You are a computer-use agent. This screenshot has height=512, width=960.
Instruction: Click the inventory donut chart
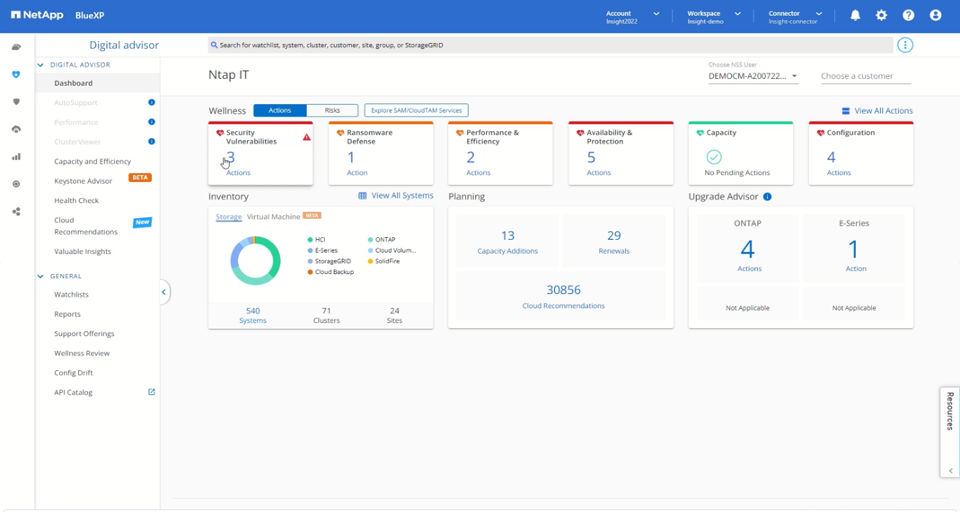(x=255, y=260)
